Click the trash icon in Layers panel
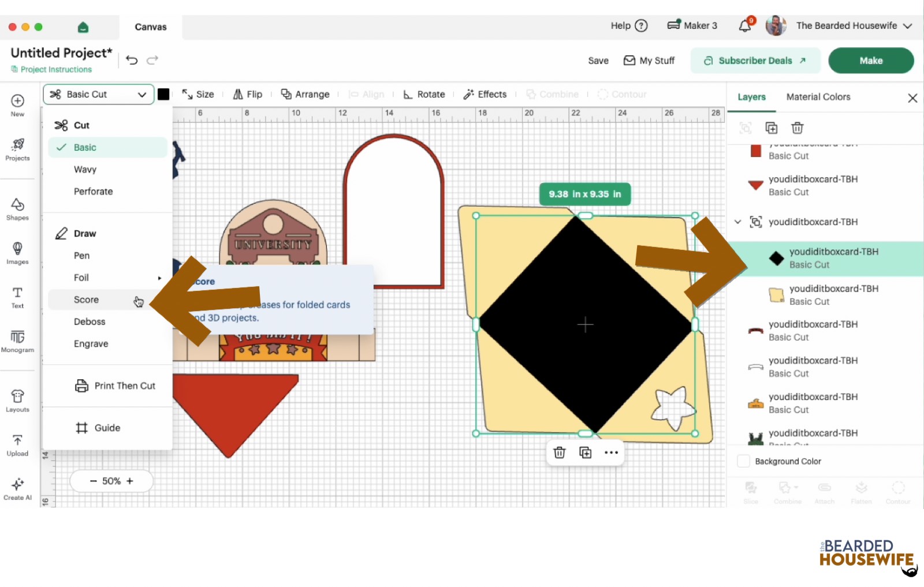This screenshot has width=924, height=587. pos(798,128)
